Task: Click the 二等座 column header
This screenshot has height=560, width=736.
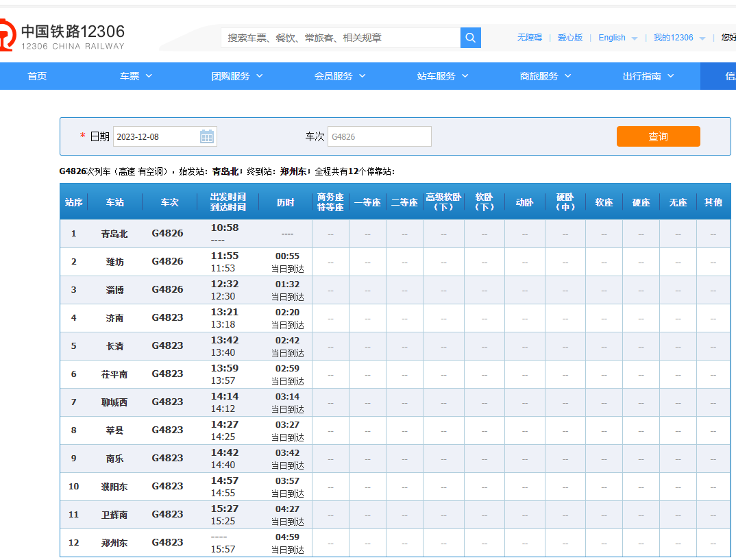Action: (404, 202)
